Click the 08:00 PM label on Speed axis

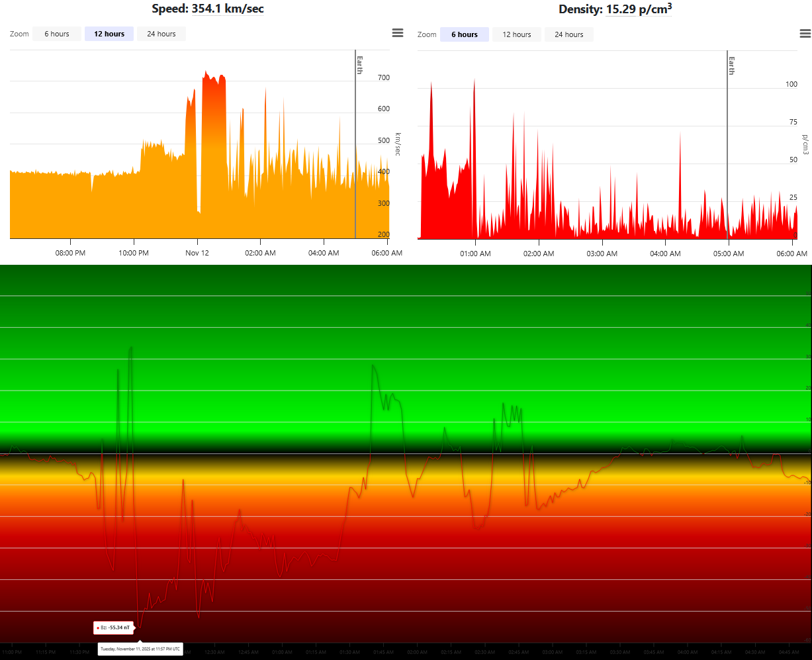click(x=70, y=253)
